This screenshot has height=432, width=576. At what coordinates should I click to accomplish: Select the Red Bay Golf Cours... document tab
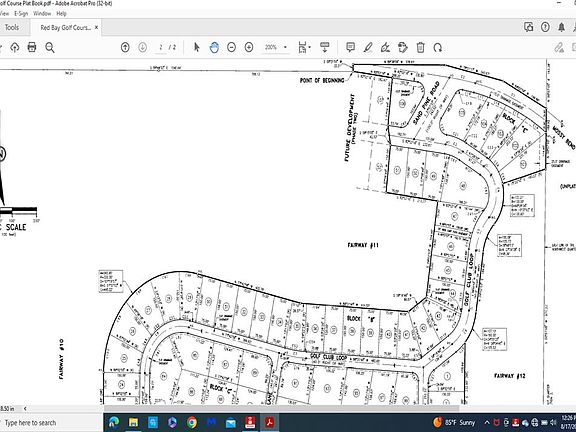65,28
